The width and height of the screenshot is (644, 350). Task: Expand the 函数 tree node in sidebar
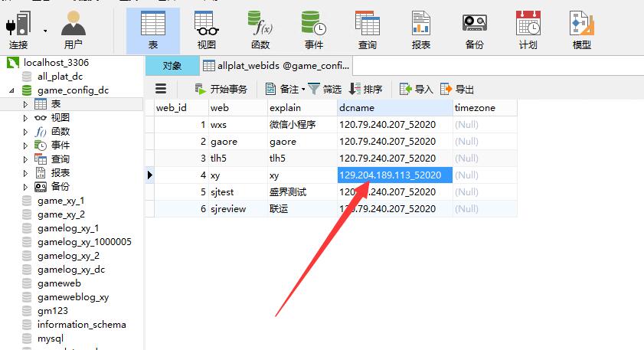[25, 132]
